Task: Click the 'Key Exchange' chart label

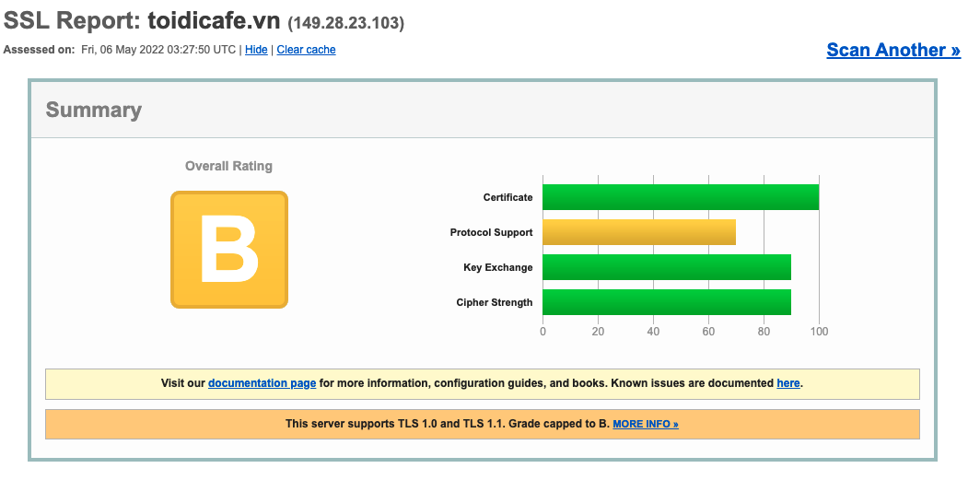Action: [x=497, y=267]
